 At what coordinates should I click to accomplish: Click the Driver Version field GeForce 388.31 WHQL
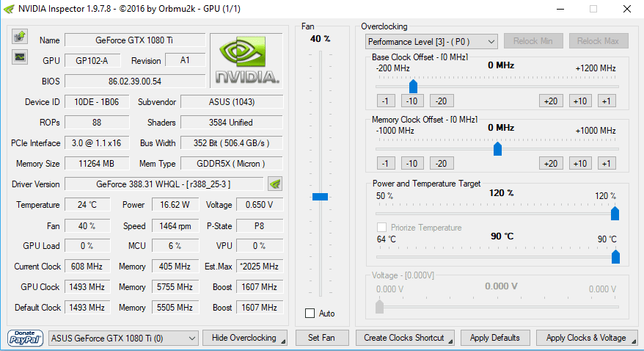(x=164, y=184)
